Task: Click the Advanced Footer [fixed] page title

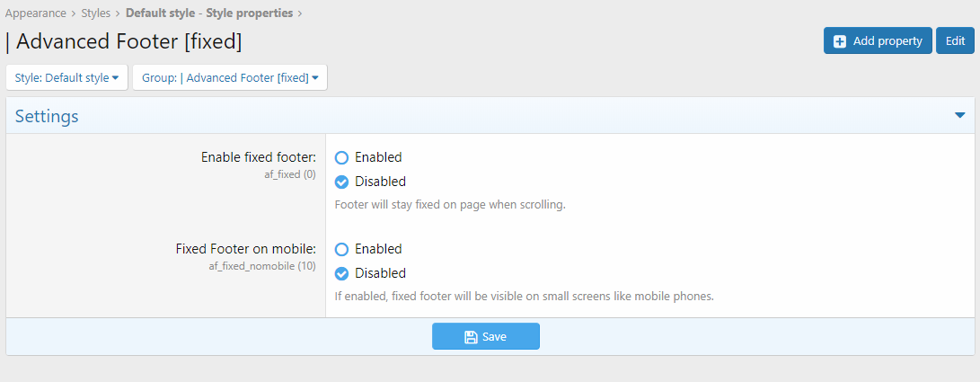Action: [x=128, y=41]
